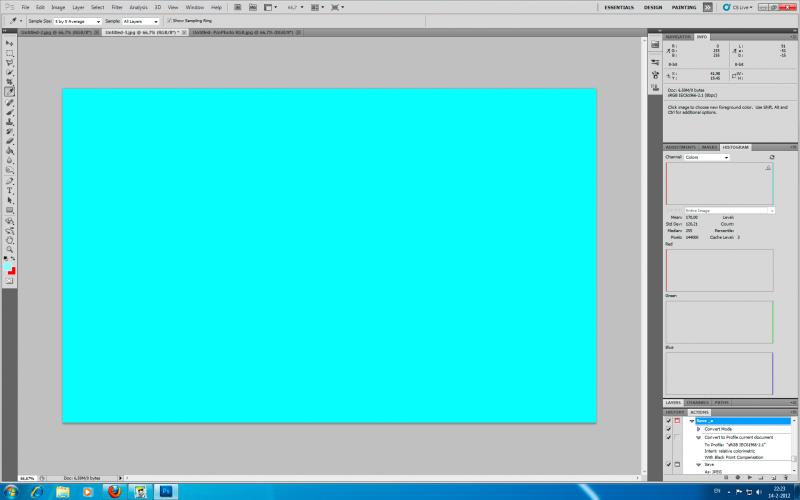Select the Rectangle shape tool
Viewport: 800px width, 500px height.
click(x=9, y=210)
